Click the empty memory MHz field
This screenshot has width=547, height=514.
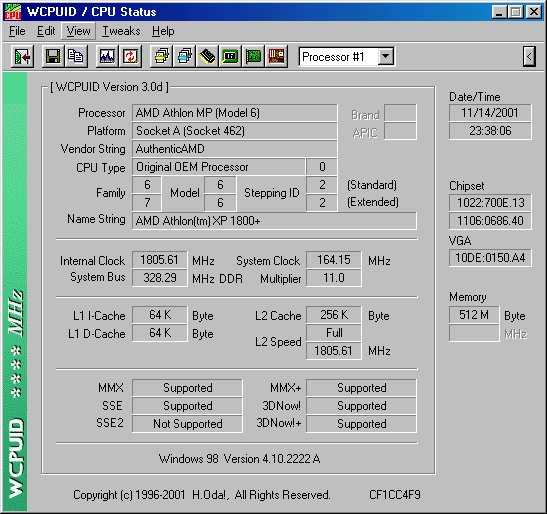[x=474, y=333]
